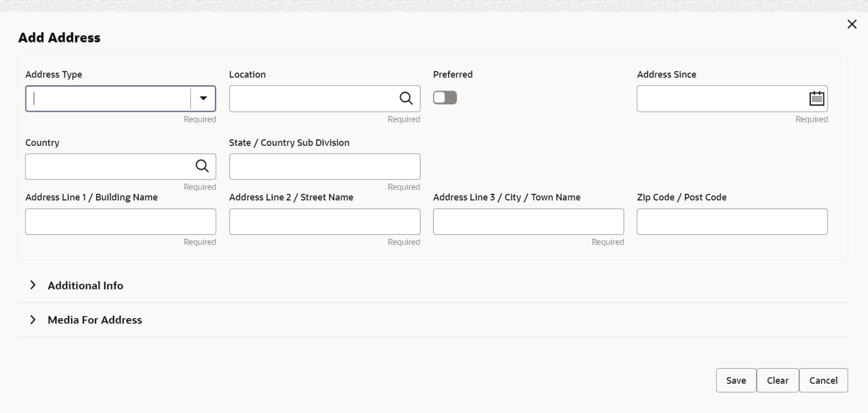Click the Cancel button
This screenshot has height=413, width=868.
tap(824, 380)
